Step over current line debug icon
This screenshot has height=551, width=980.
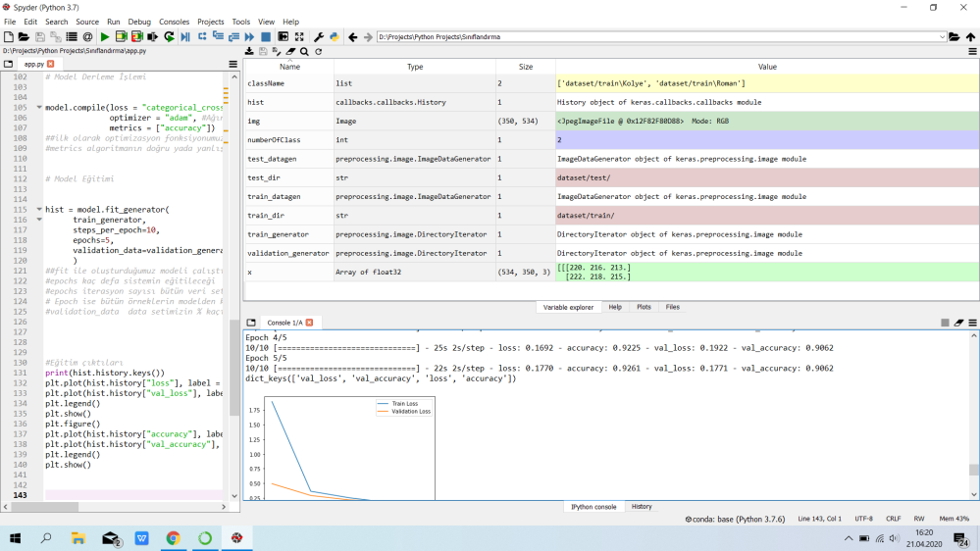pyautogui.click(x=202, y=37)
